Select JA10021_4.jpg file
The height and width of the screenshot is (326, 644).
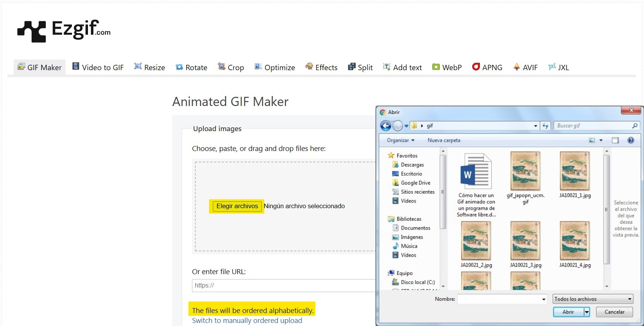tap(575, 245)
